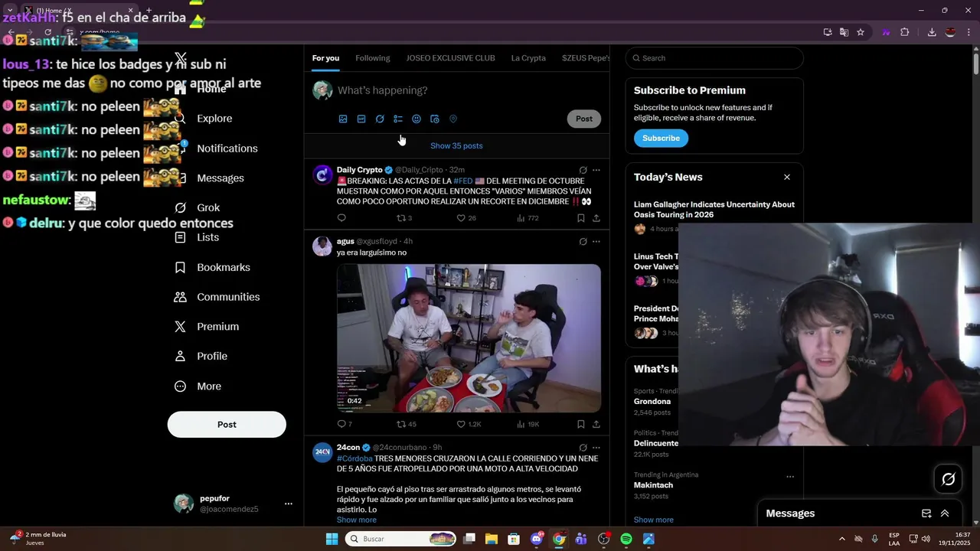Open account menu dots next to pepufor
The width and height of the screenshot is (980, 551).
[289, 504]
